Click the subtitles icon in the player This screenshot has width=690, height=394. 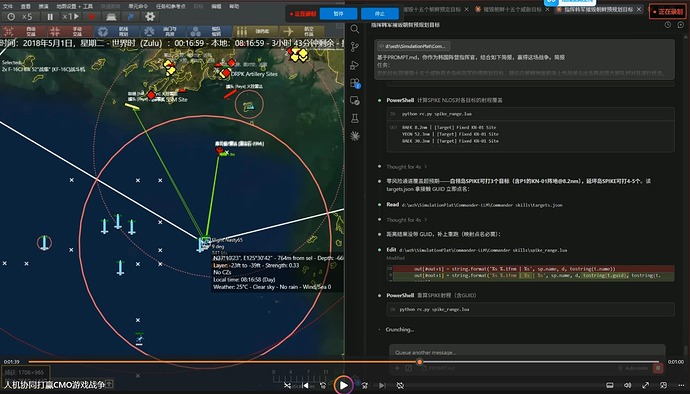(609, 385)
